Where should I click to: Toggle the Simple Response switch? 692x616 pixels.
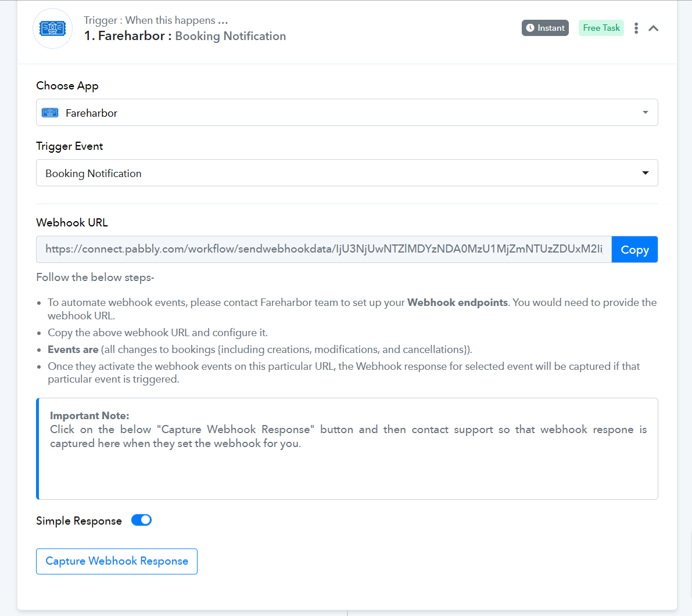pos(141,520)
